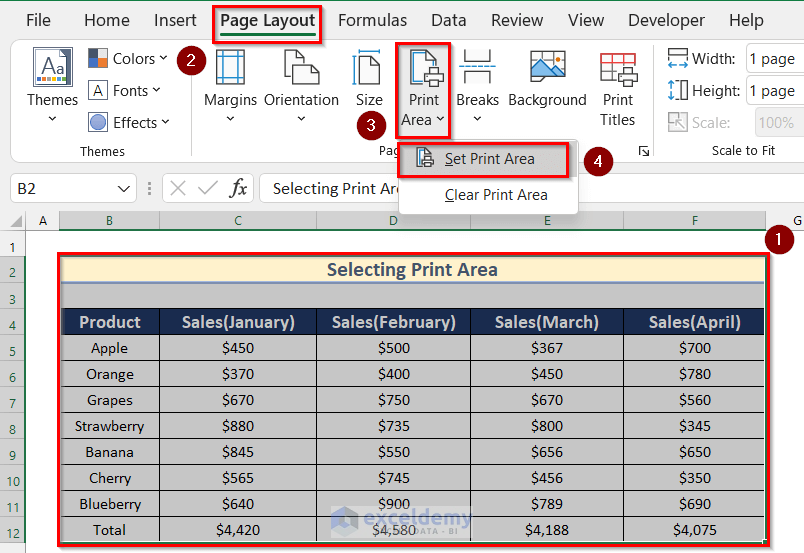Expand the theme Colors dropdown
The image size is (804, 553).
[128, 58]
